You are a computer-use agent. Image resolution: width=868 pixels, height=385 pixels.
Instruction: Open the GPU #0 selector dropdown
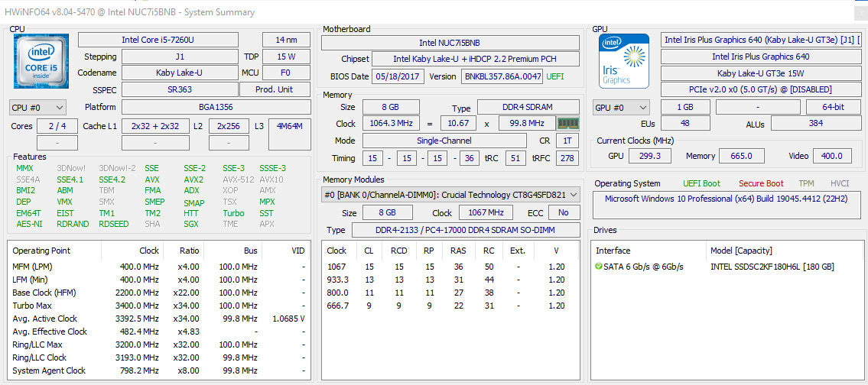click(x=621, y=107)
